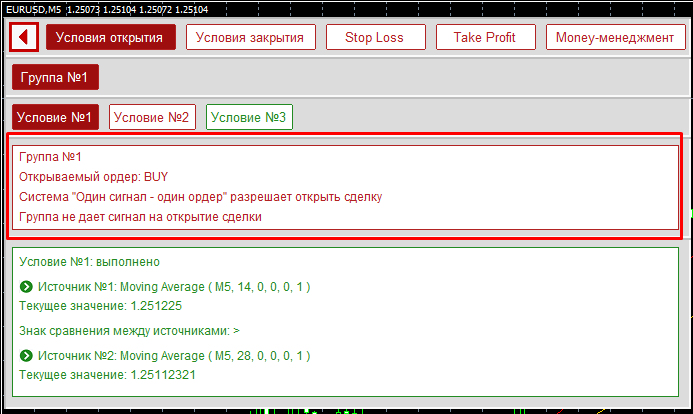The image size is (693, 414).
Task: Select the Группа №1 button
Action: (x=55, y=77)
